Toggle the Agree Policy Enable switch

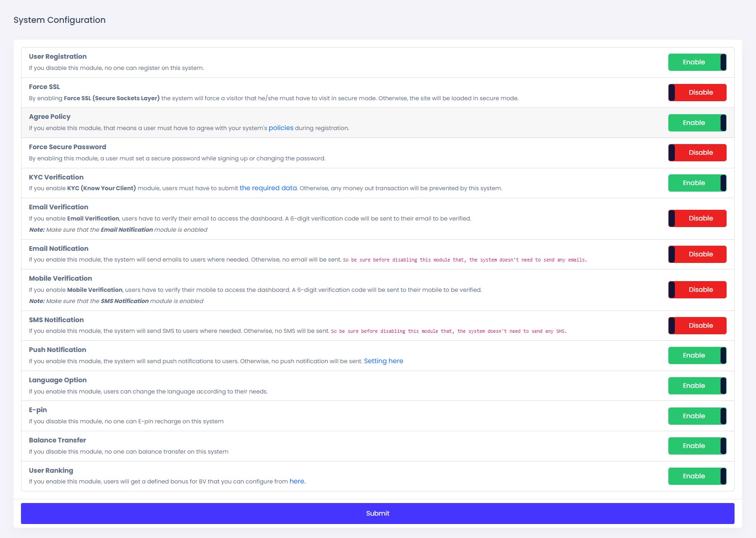697,123
